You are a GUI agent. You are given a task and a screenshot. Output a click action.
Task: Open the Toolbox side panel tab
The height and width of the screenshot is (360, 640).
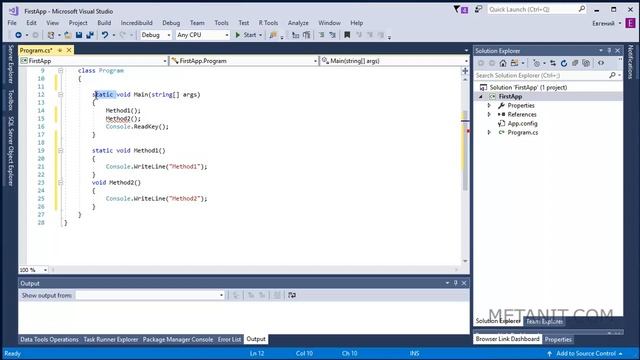tap(11, 100)
